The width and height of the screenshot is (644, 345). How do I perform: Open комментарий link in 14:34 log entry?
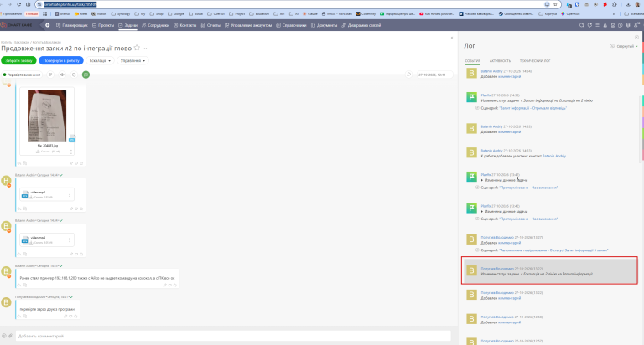tap(509, 77)
